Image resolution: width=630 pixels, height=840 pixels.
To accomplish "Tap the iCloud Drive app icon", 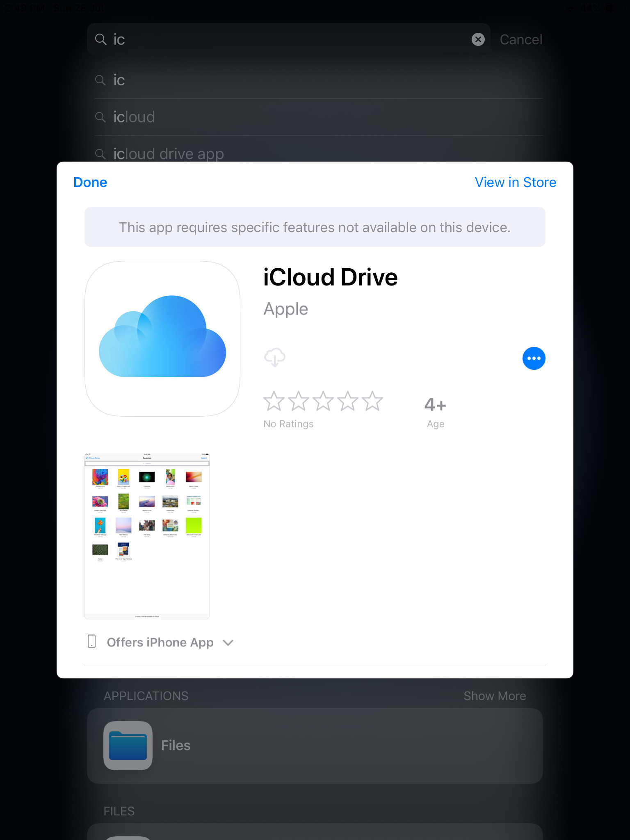I will point(162,339).
